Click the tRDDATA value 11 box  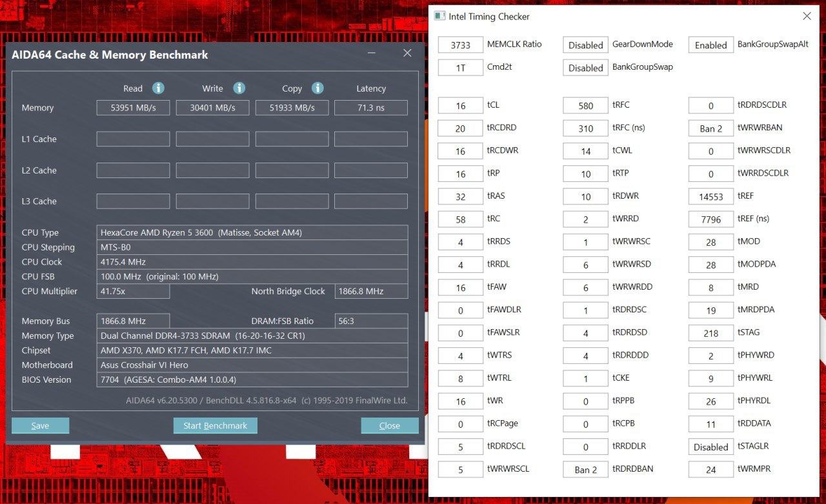(710, 424)
